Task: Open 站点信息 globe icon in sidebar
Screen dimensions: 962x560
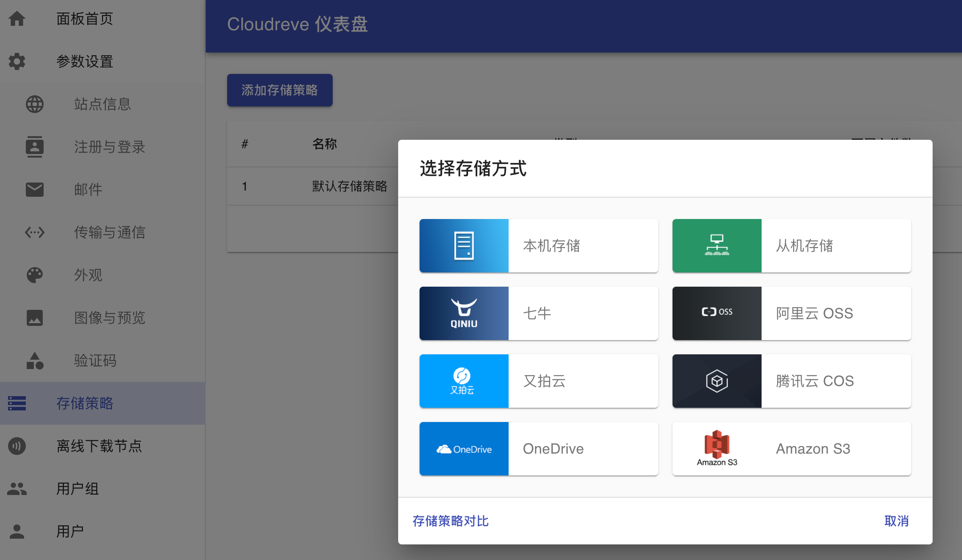Action: 35,104
